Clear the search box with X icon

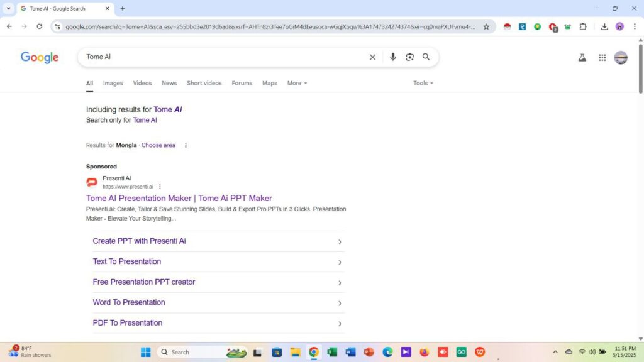(x=372, y=57)
